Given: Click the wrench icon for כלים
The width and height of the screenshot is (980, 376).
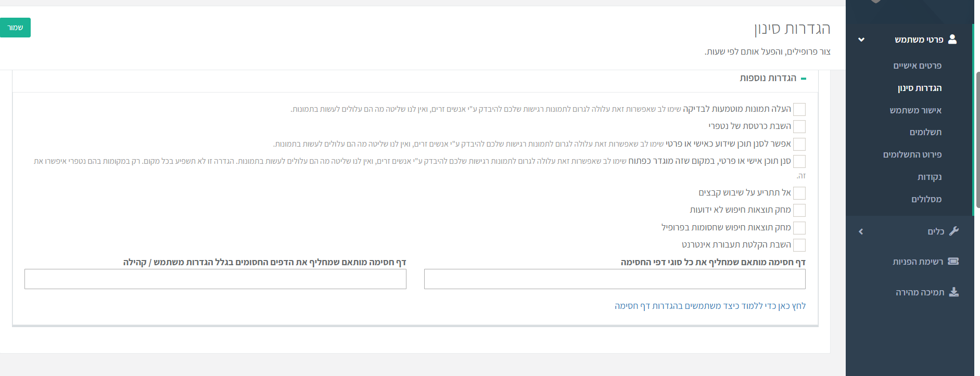Looking at the screenshot, I should click(x=954, y=231).
